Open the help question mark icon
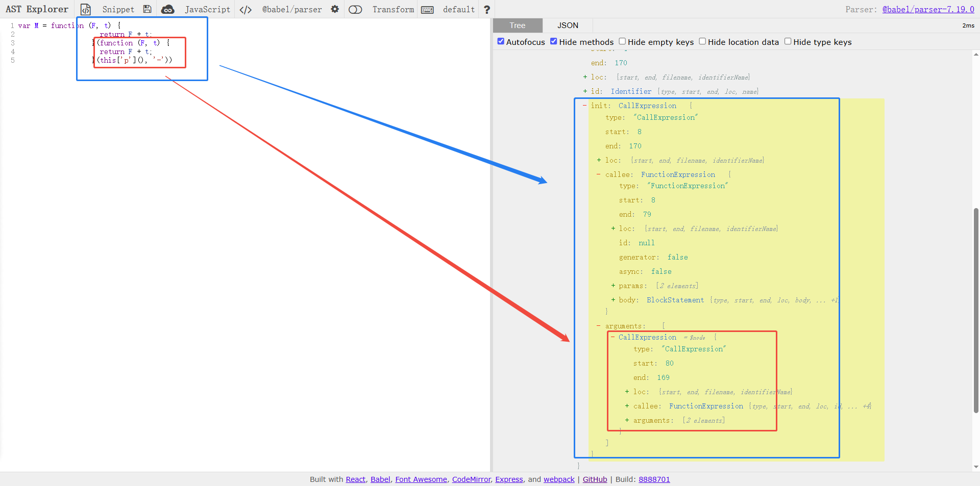This screenshot has width=980, height=486. point(486,9)
